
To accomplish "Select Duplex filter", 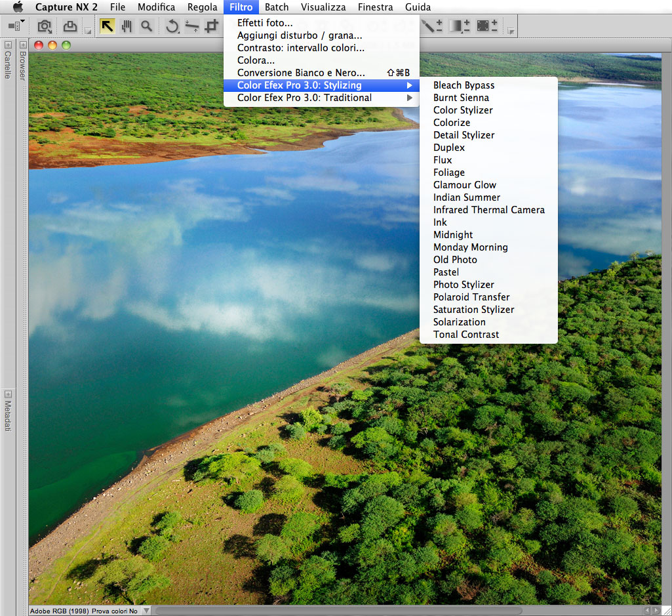I will [488, 148].
